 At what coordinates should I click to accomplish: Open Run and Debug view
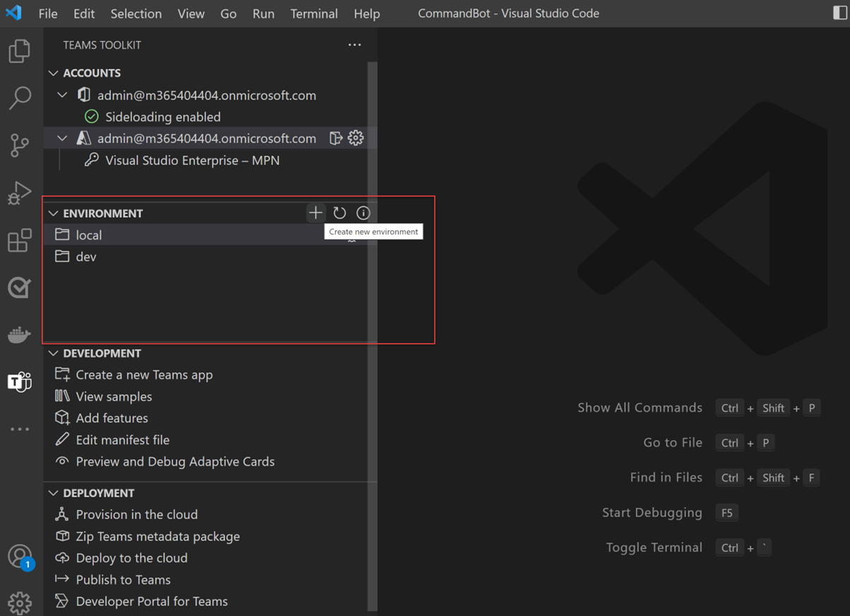pos(20,192)
